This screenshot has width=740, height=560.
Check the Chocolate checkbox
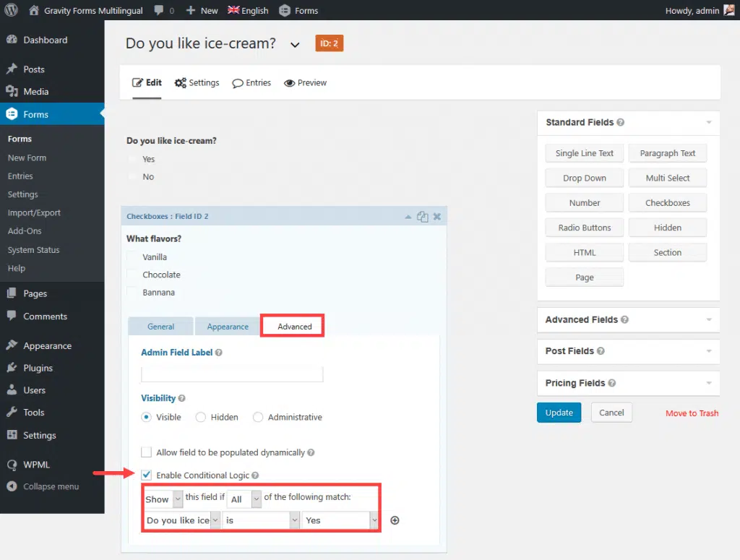coord(132,275)
